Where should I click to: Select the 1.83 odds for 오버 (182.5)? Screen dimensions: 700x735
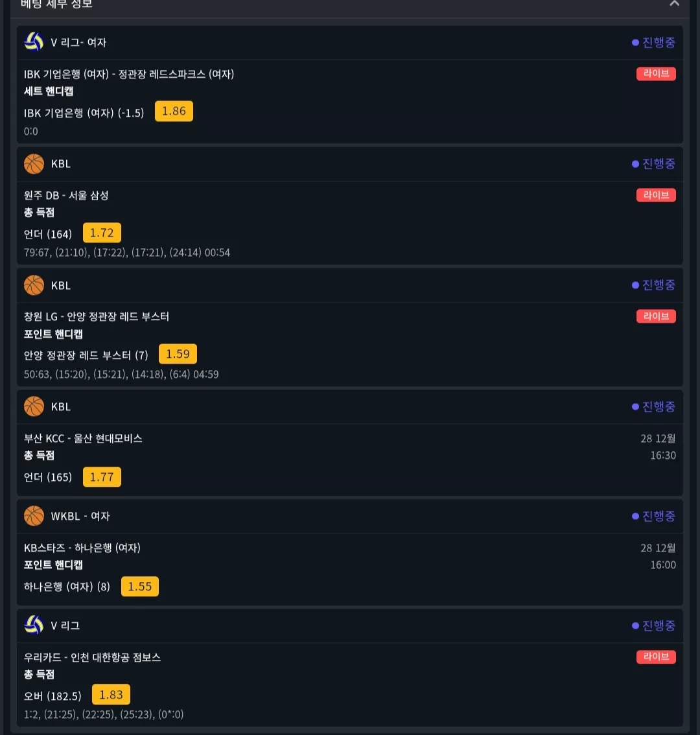click(x=111, y=695)
